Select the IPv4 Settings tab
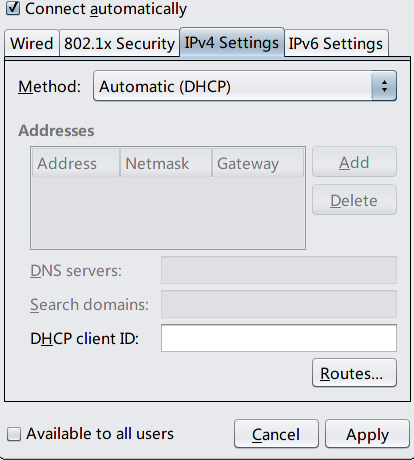 coord(232,43)
